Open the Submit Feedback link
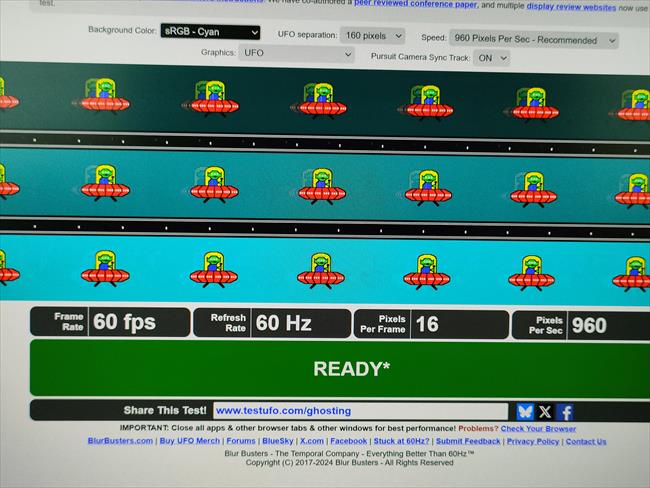 pyautogui.click(x=468, y=441)
